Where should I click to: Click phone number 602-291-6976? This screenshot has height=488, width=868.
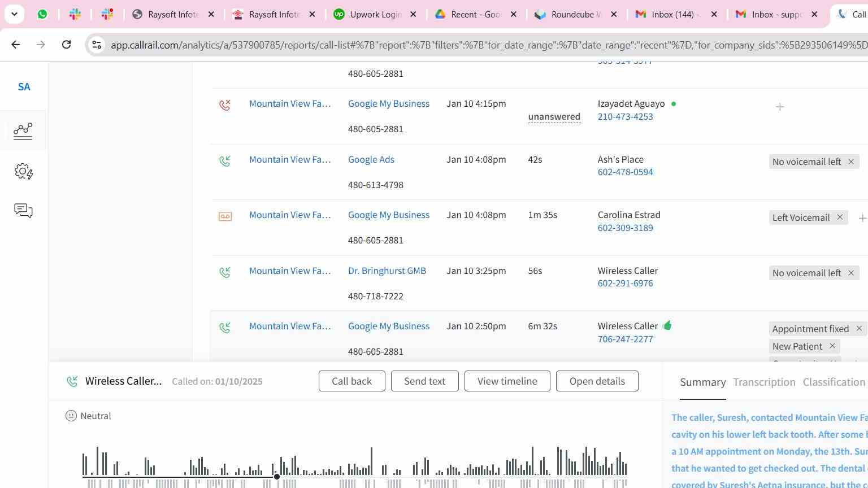(x=626, y=283)
